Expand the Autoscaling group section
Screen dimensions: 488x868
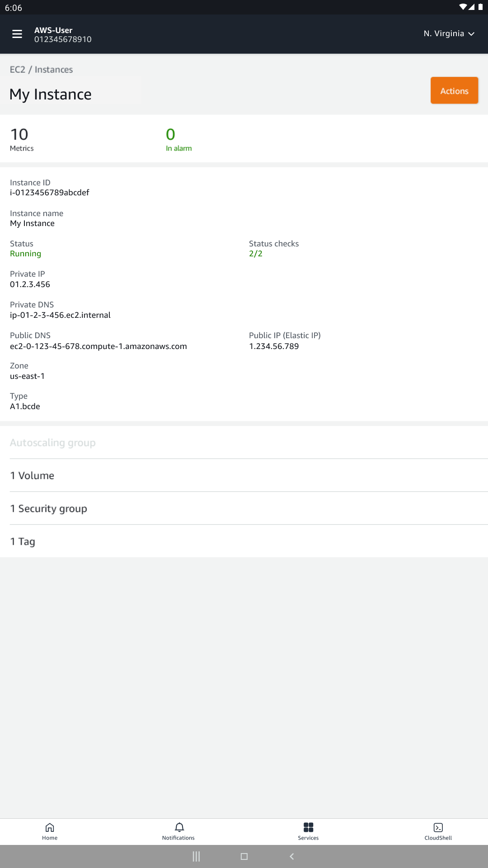pos(53,443)
